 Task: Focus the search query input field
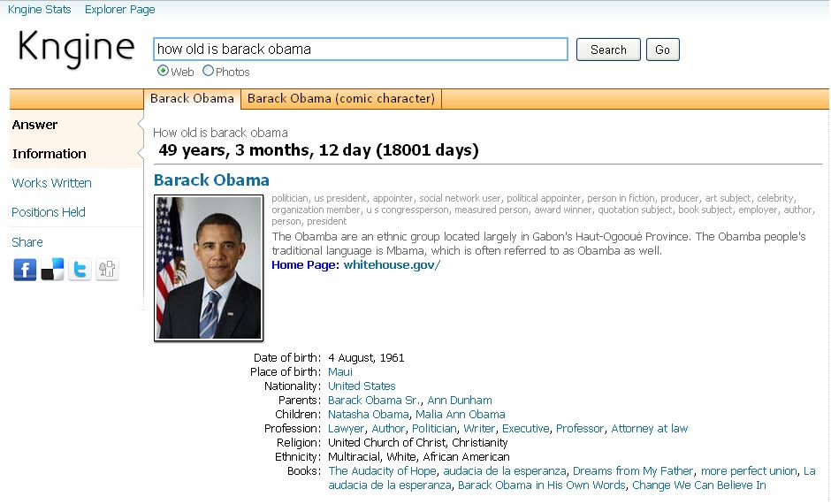pyautogui.click(x=361, y=49)
